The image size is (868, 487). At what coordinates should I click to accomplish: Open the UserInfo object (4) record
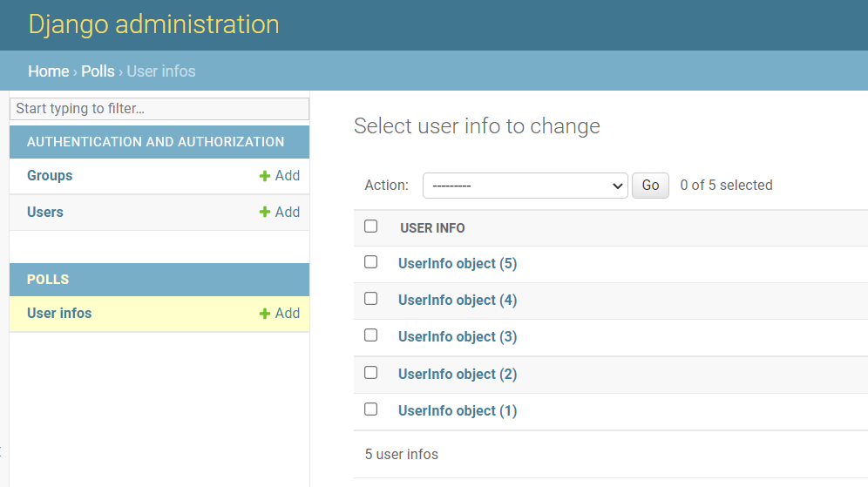pos(458,301)
